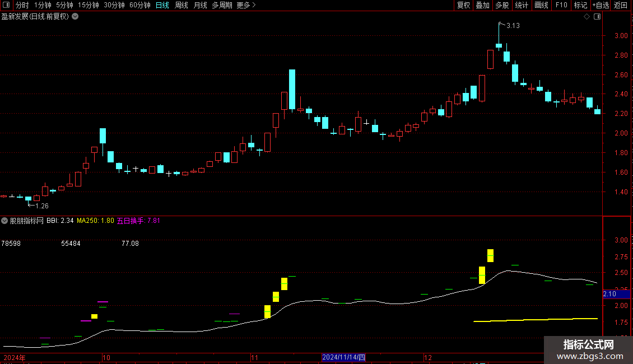Viewport: 633px width, 364px height.
Task: Click the 3.00 price axis label in main chart
Action: (x=621, y=36)
